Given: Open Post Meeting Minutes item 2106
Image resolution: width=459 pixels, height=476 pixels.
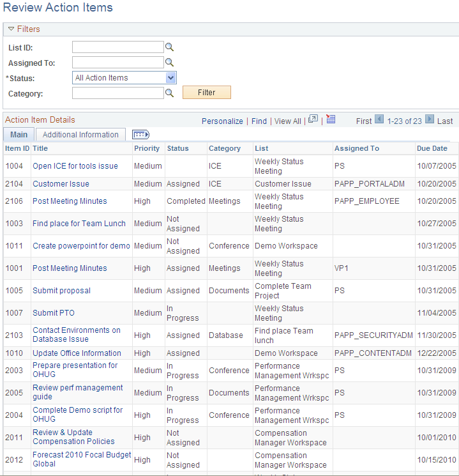Looking at the screenshot, I should tap(70, 201).
